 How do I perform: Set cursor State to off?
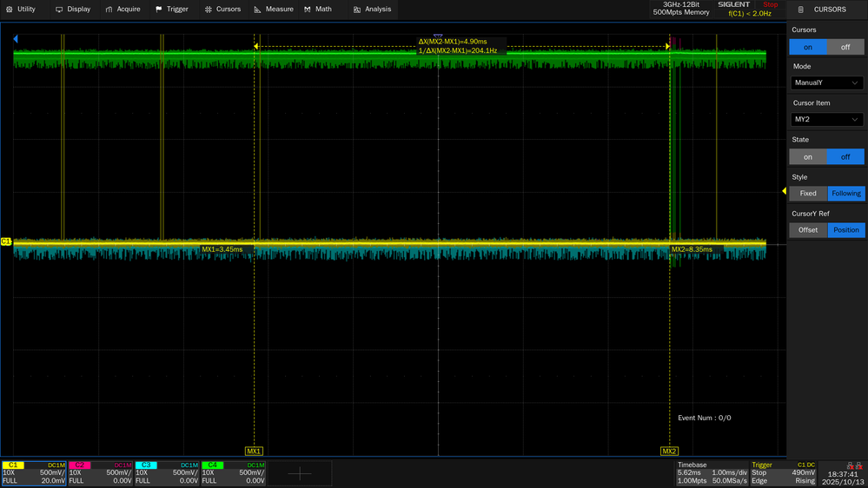[x=845, y=156]
